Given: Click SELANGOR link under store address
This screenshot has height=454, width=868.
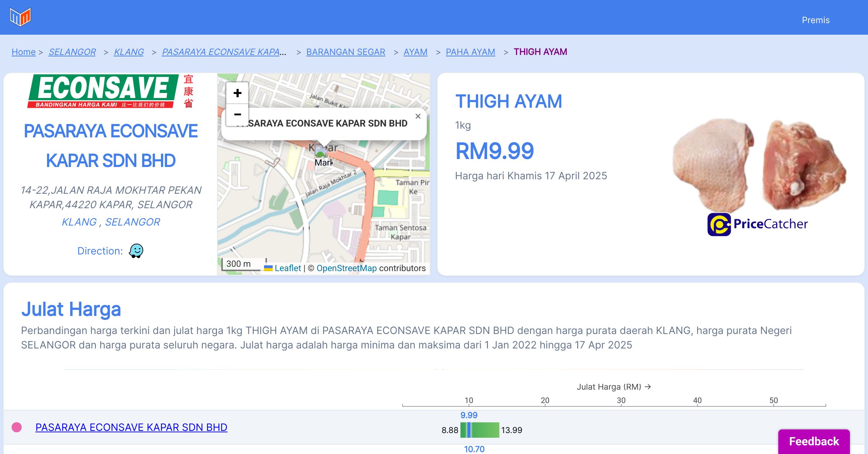Looking at the screenshot, I should pos(132,222).
